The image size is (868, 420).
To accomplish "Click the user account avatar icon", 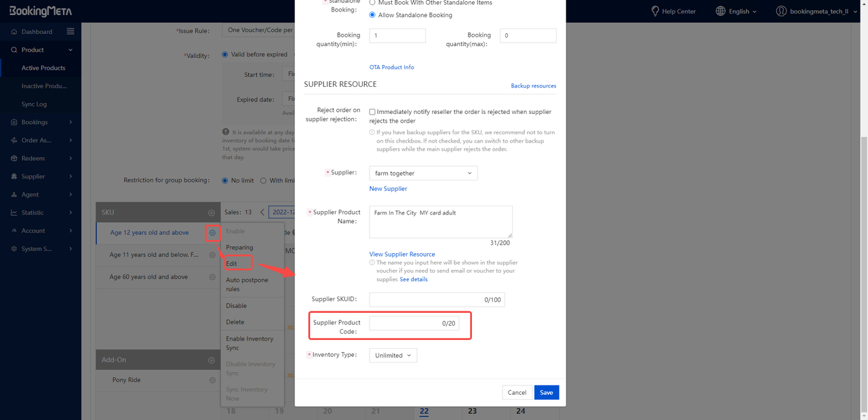I will [x=781, y=11].
